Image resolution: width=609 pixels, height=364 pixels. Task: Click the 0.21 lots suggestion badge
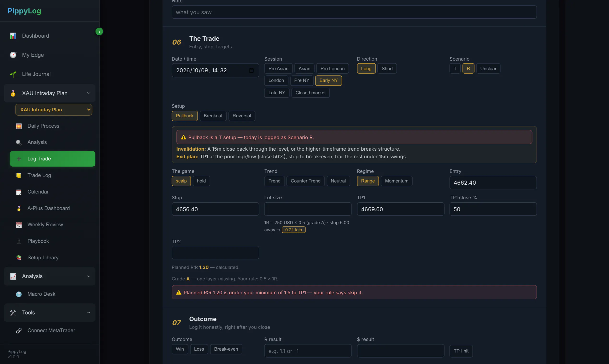coord(293,230)
